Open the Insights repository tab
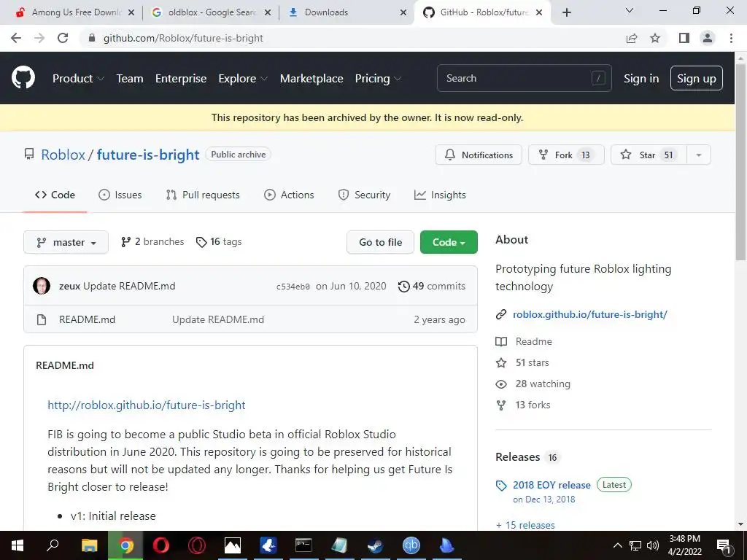 (x=440, y=195)
